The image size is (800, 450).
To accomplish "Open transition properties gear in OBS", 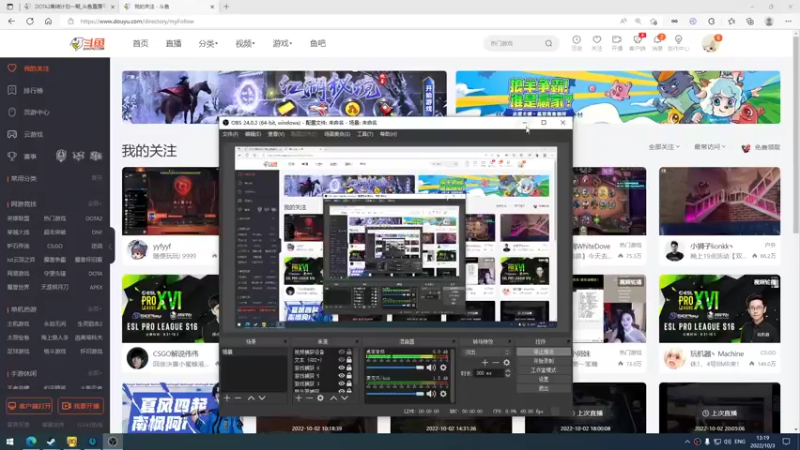I will (506, 362).
